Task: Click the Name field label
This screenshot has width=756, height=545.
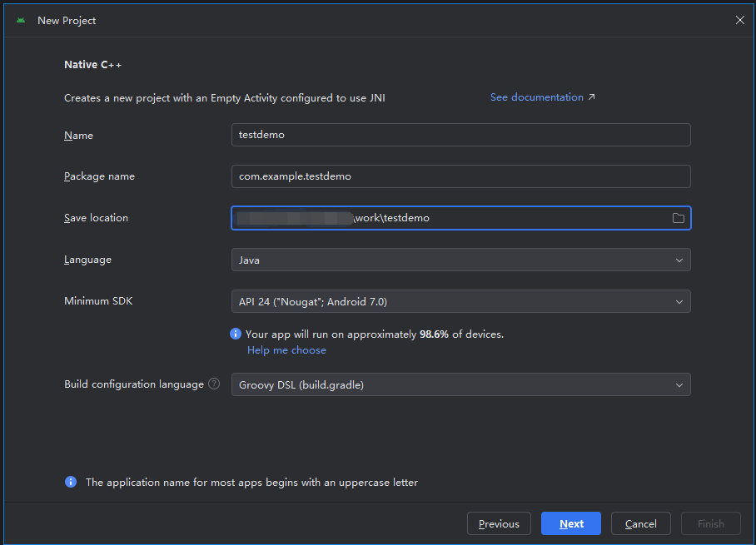Action: [78, 135]
